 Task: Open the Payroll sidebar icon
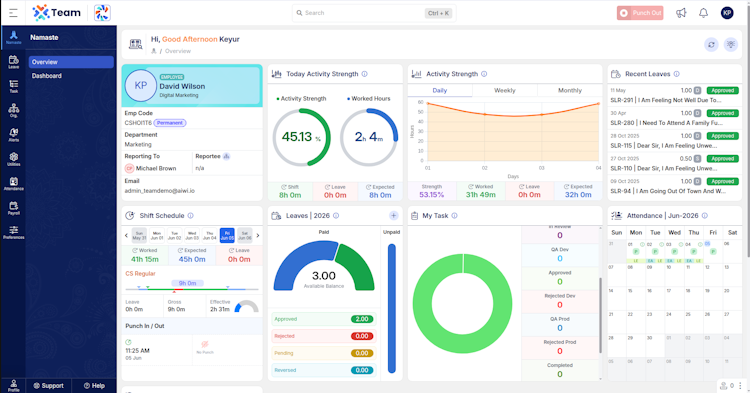[13, 208]
